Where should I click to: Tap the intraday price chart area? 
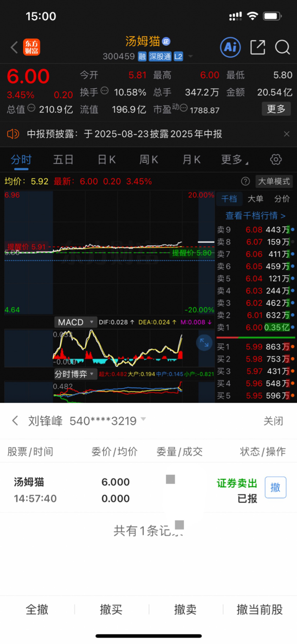(109, 252)
